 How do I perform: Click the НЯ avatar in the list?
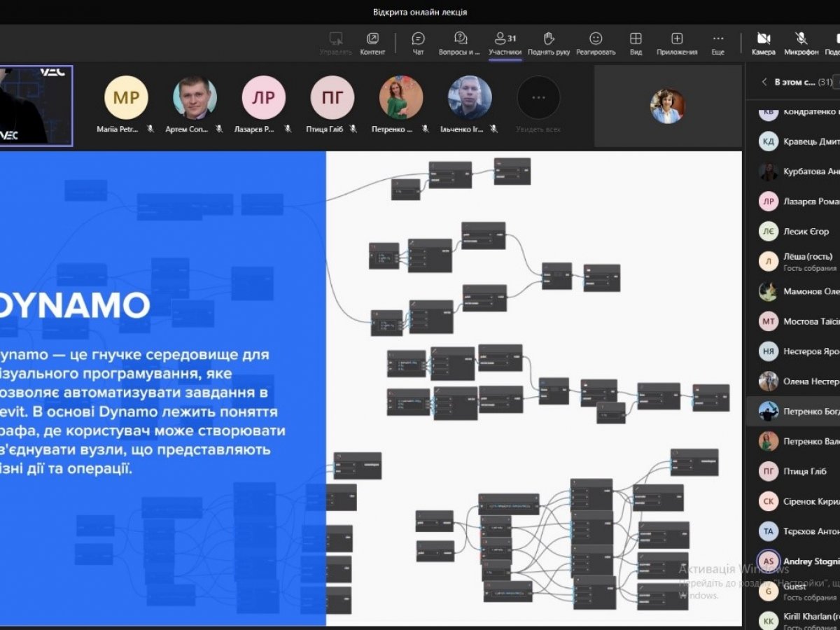[x=769, y=351]
